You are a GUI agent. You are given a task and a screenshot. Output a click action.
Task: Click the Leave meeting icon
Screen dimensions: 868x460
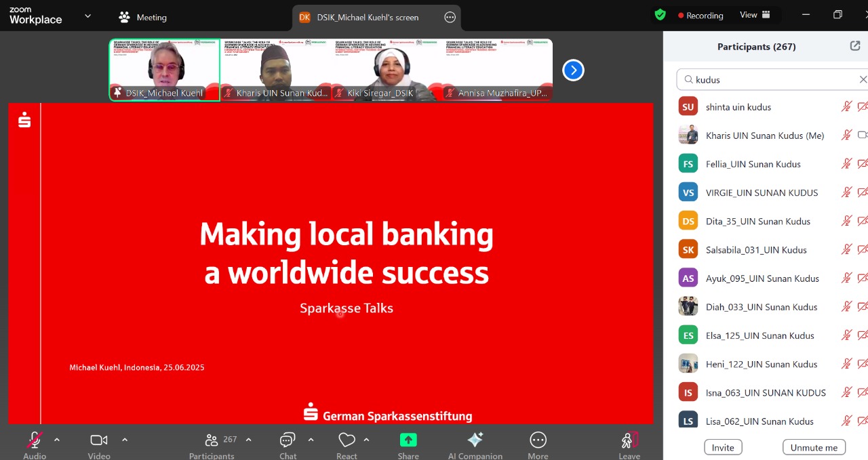tap(629, 440)
